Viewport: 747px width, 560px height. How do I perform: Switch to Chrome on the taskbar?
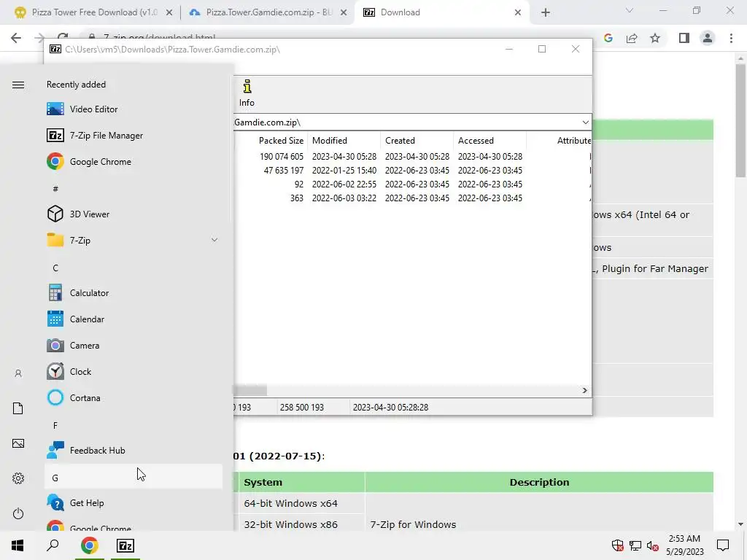(89, 545)
